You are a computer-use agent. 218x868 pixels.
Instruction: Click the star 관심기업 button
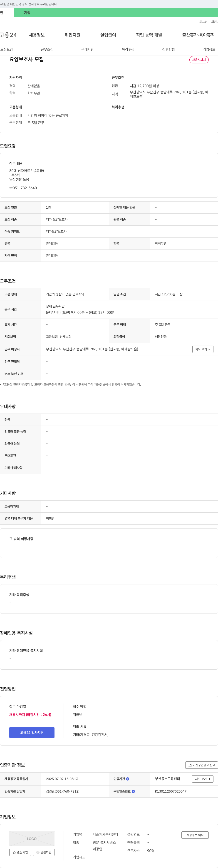pyautogui.click(x=20, y=852)
